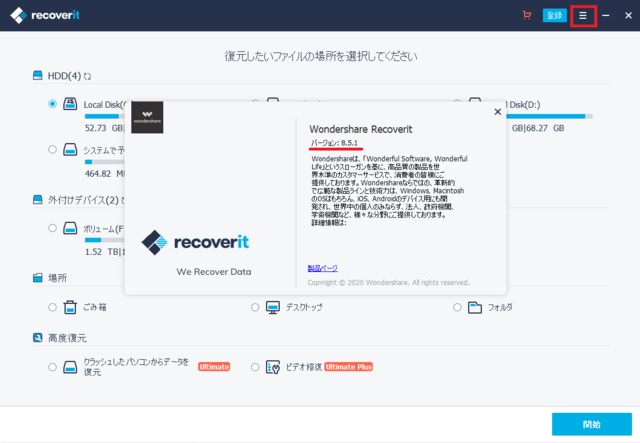Screen dimensions: 640x443
Task: Click the Disk(D:) label
Action: (524, 105)
